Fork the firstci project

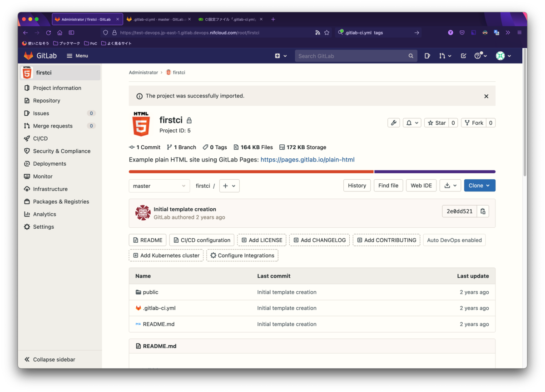point(474,123)
